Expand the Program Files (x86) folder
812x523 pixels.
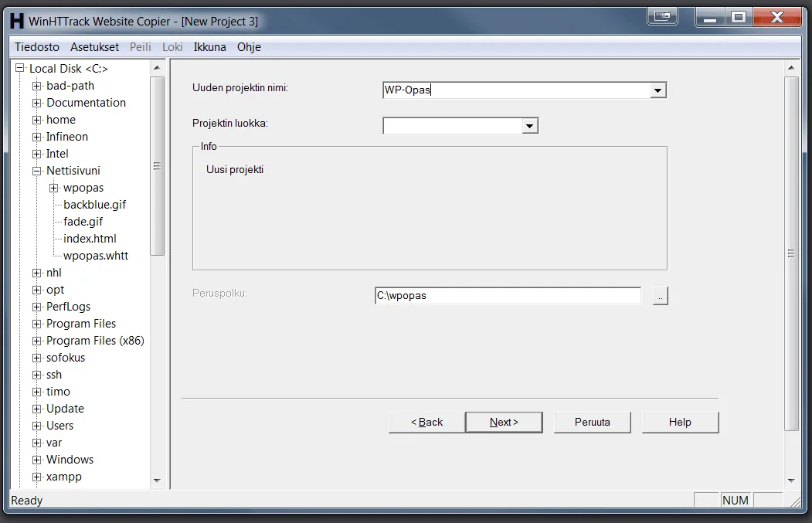(x=37, y=341)
